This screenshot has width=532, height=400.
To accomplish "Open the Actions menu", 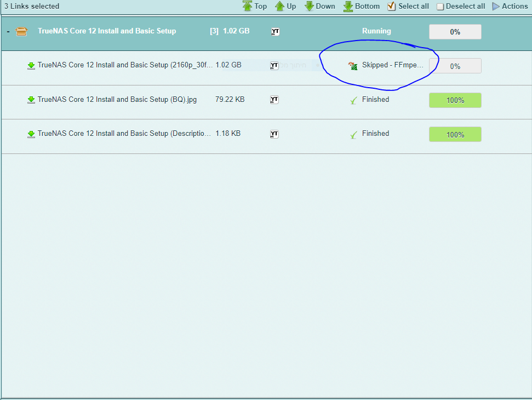I will click(x=510, y=6).
